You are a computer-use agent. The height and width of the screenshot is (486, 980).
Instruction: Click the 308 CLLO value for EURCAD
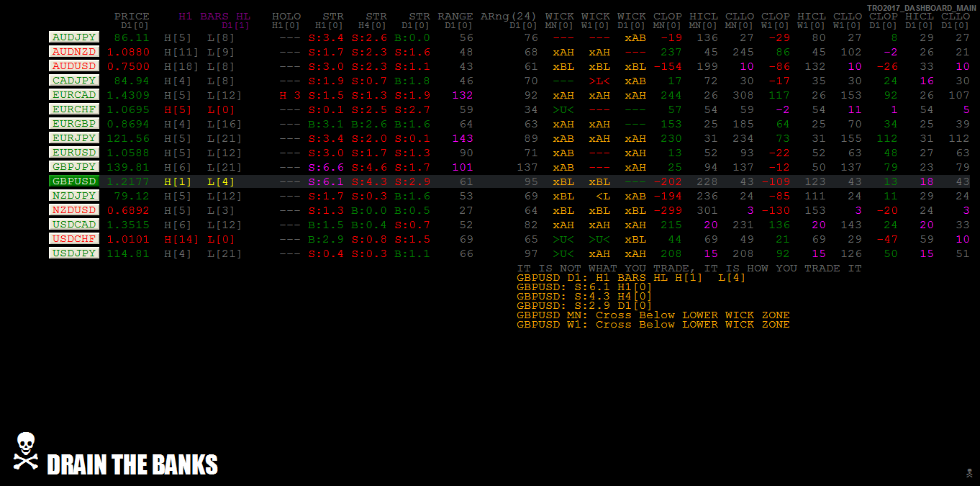tap(743, 95)
